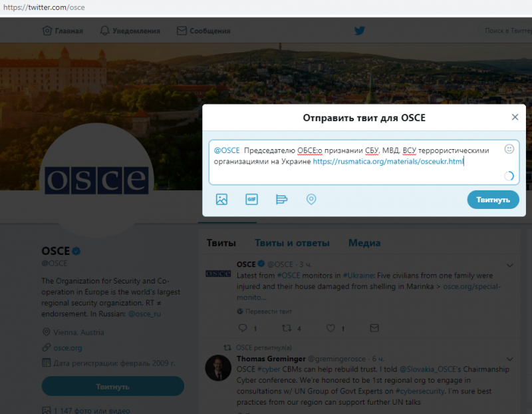The image size is (532, 414).
Task: Click the #OSCE hashtag in the Marinka tweet
Action: (x=289, y=276)
